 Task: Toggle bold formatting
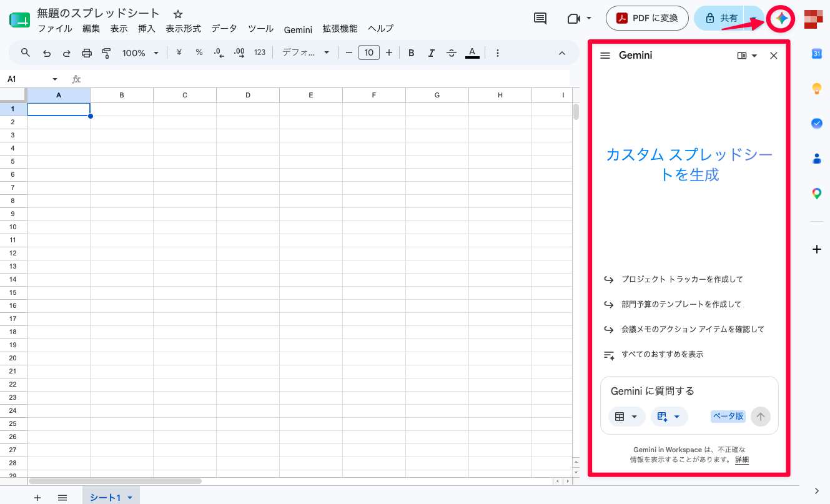(412, 53)
